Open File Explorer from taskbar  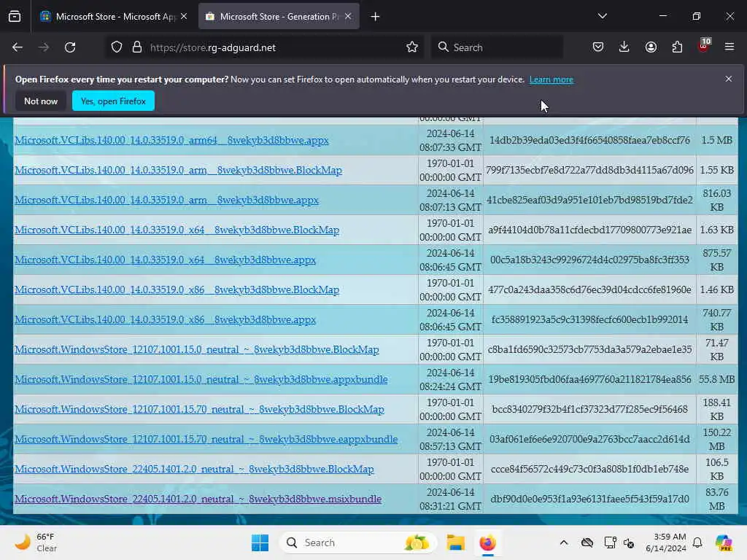(455, 542)
